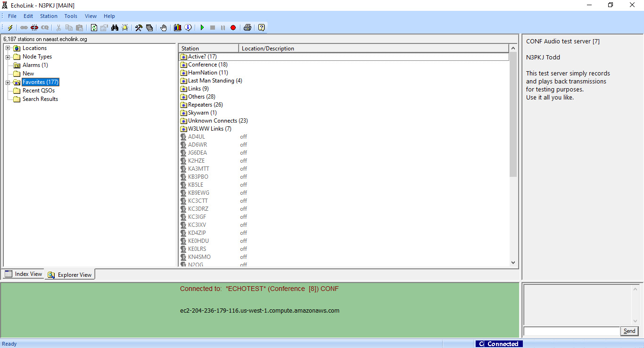Screen dimensions: 644x348
Task: Click the CQ toolbar icon
Action: [45, 28]
